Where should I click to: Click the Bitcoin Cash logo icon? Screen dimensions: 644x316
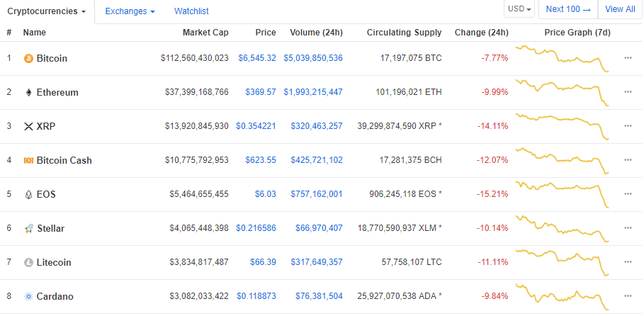click(x=28, y=161)
